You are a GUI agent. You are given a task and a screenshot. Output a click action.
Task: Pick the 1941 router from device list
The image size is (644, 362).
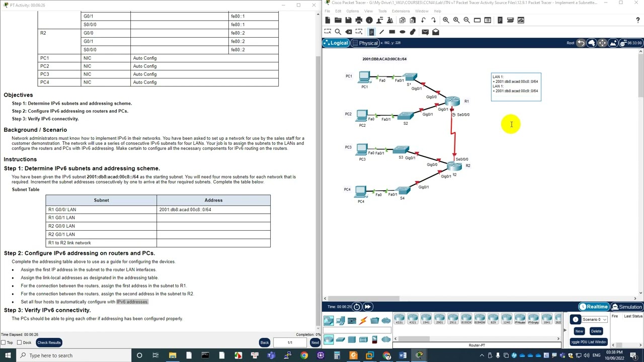(426, 319)
